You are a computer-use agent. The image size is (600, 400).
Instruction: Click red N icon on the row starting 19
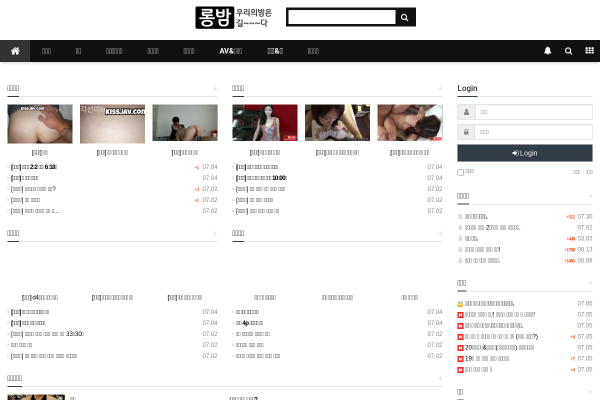pyautogui.click(x=460, y=359)
